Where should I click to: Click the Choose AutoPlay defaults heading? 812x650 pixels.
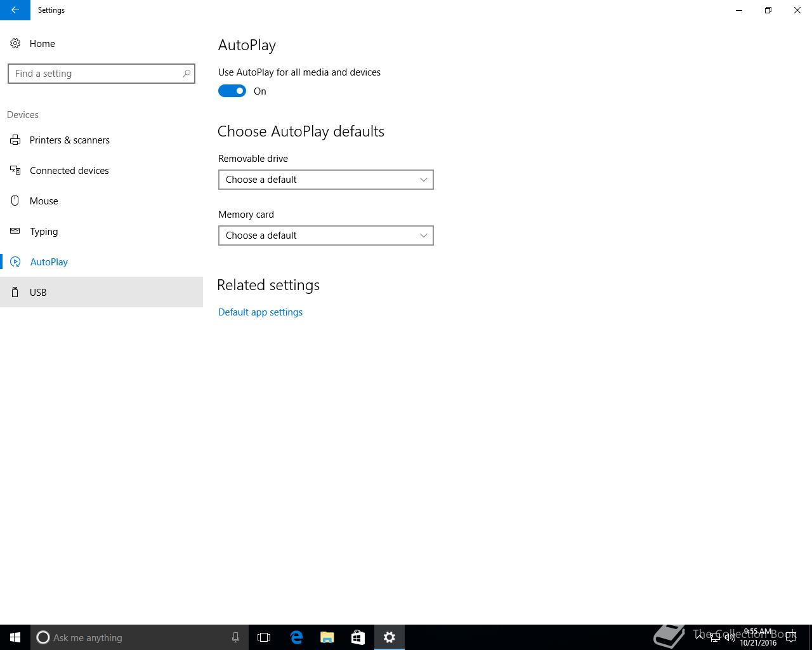point(301,131)
